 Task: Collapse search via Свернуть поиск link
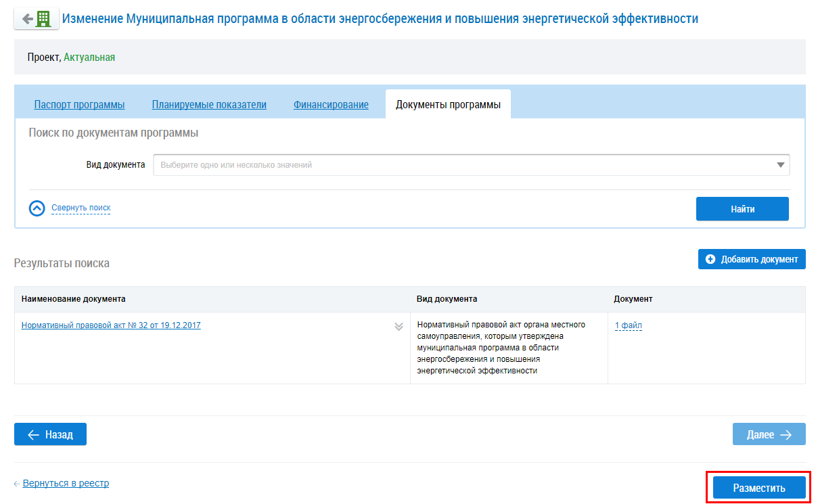tap(81, 208)
